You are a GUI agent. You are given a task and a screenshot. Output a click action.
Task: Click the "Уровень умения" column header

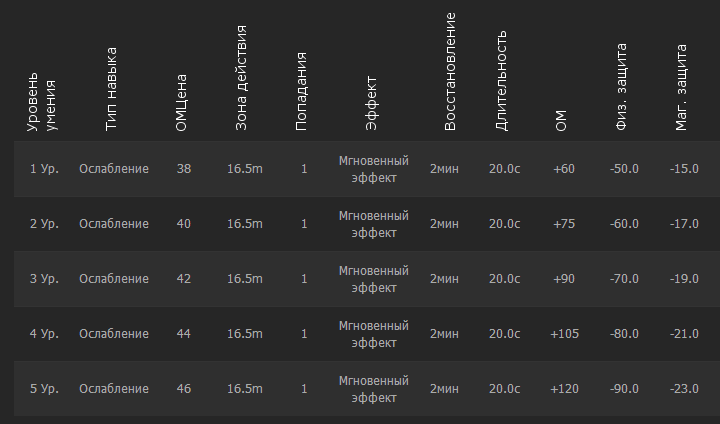(43, 101)
